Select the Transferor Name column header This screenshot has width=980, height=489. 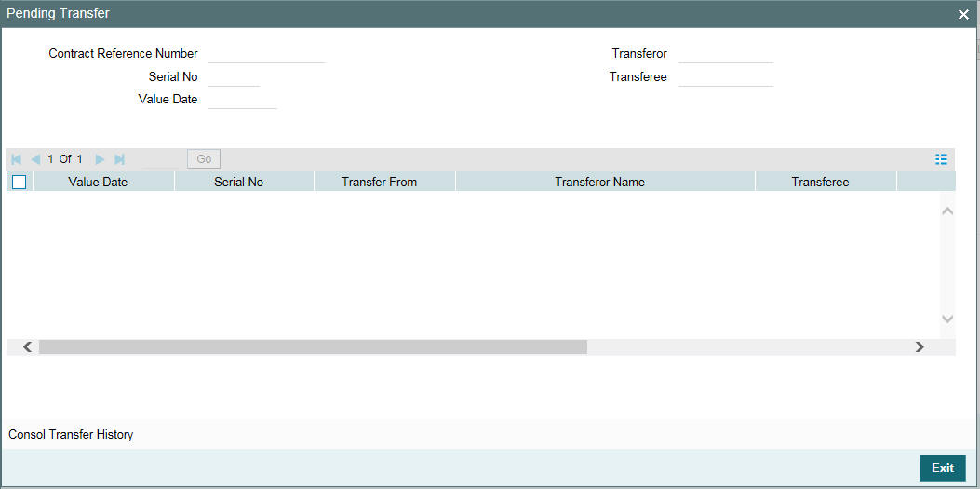click(x=606, y=182)
